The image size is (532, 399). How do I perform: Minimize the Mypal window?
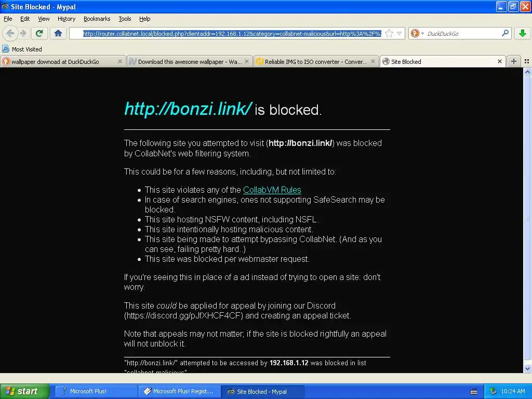pos(501,6)
